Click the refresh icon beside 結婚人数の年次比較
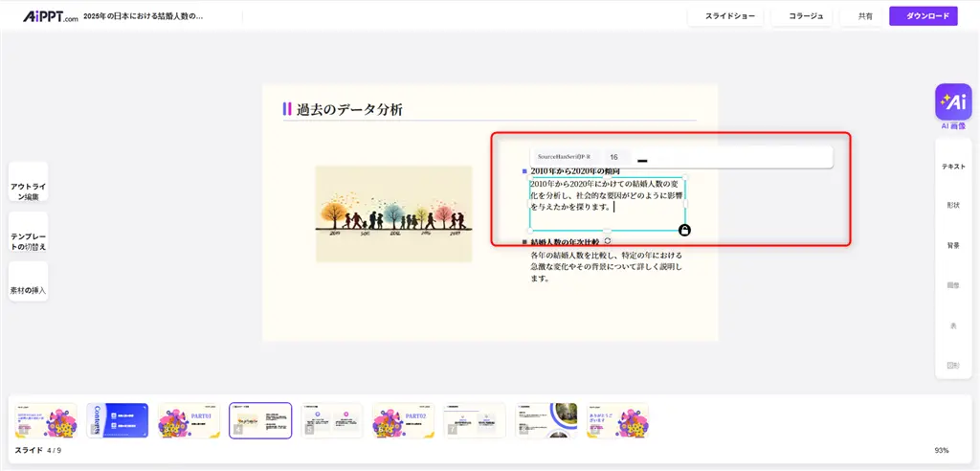This screenshot has height=471, width=980. [x=608, y=241]
